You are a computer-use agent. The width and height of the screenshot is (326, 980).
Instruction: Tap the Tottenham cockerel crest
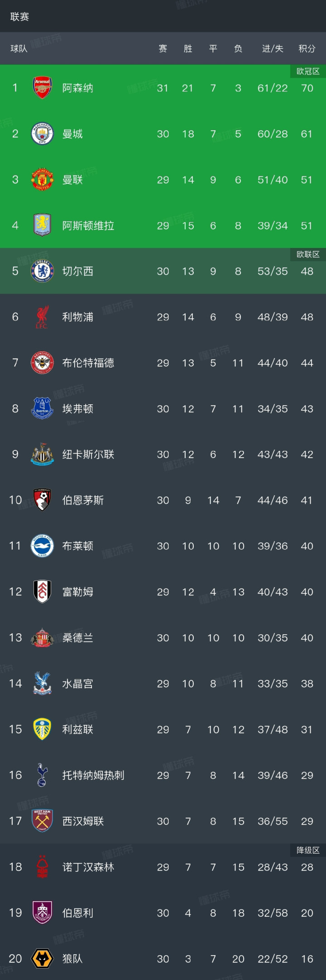pos(42,775)
